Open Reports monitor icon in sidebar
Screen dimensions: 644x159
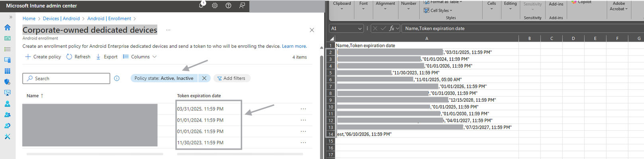pos(8,93)
